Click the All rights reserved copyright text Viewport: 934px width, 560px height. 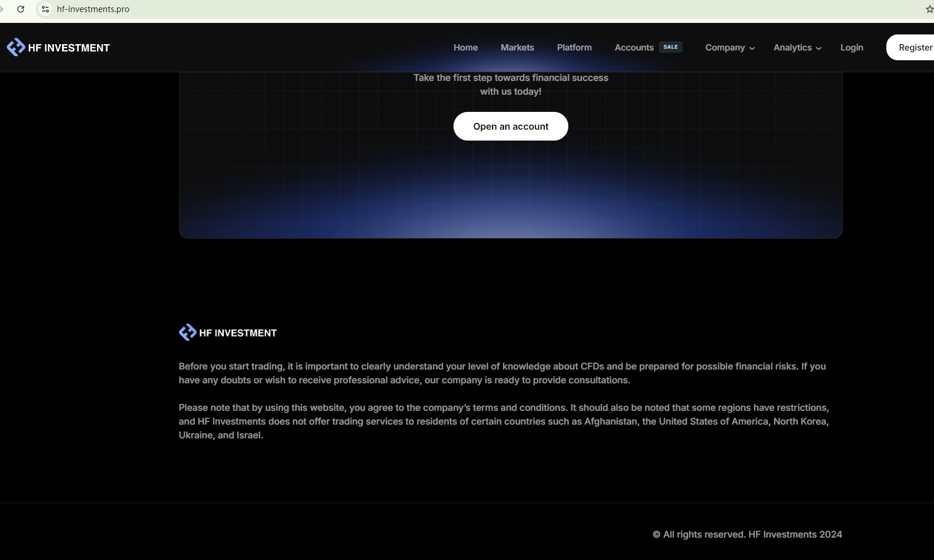(747, 534)
